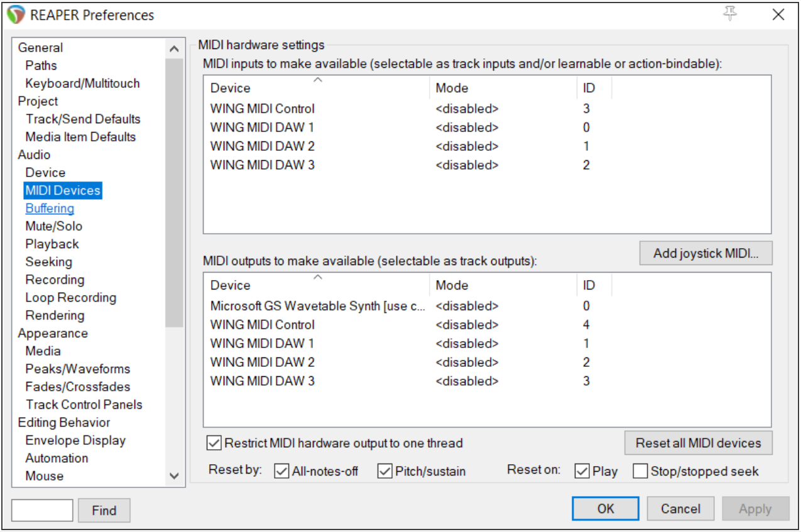Sort MIDI inputs by ID column header
The height and width of the screenshot is (532, 801).
pyautogui.click(x=594, y=88)
